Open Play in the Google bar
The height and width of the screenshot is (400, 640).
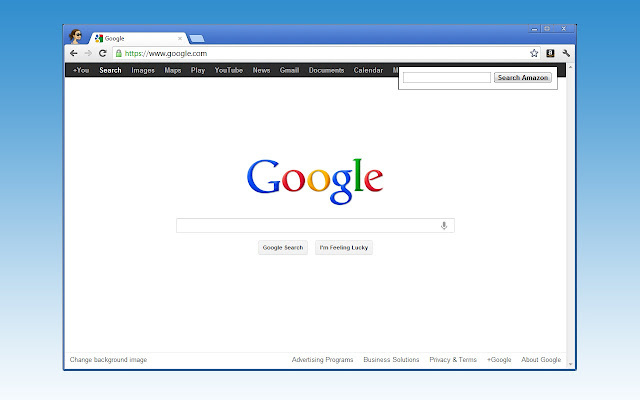(198, 70)
